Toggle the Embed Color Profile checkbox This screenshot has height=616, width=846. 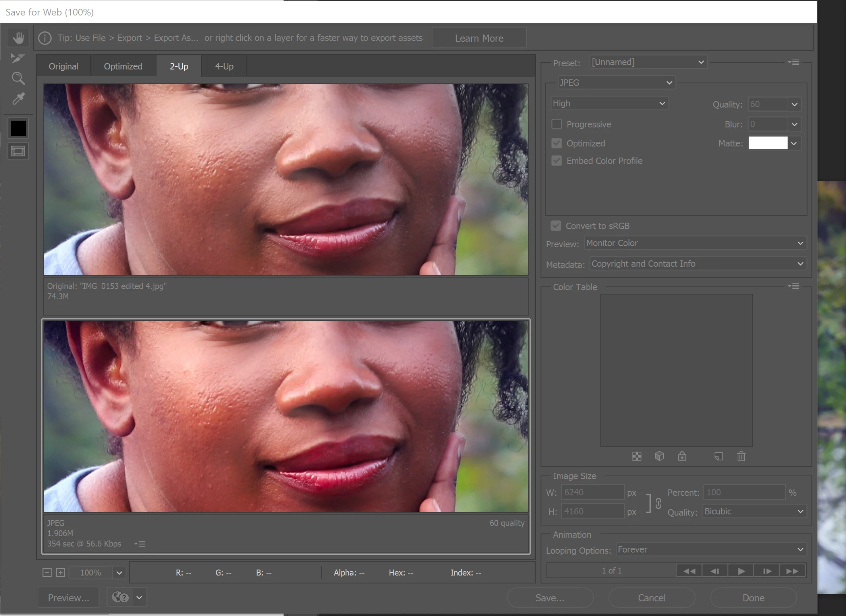pyautogui.click(x=556, y=161)
